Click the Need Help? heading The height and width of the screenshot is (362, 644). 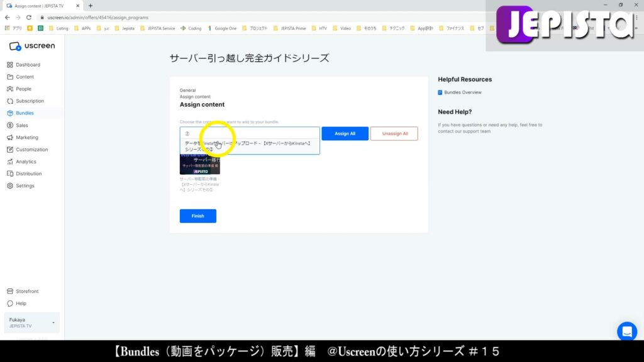click(455, 112)
